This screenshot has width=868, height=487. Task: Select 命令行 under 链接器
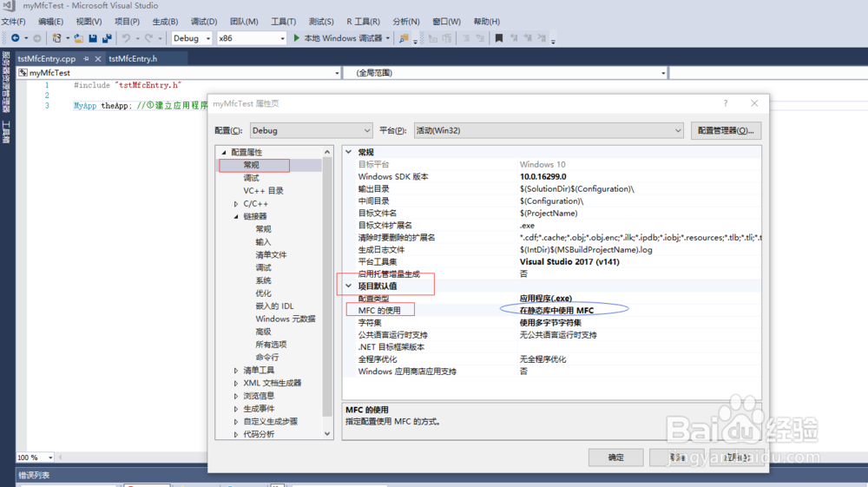pyautogui.click(x=267, y=357)
